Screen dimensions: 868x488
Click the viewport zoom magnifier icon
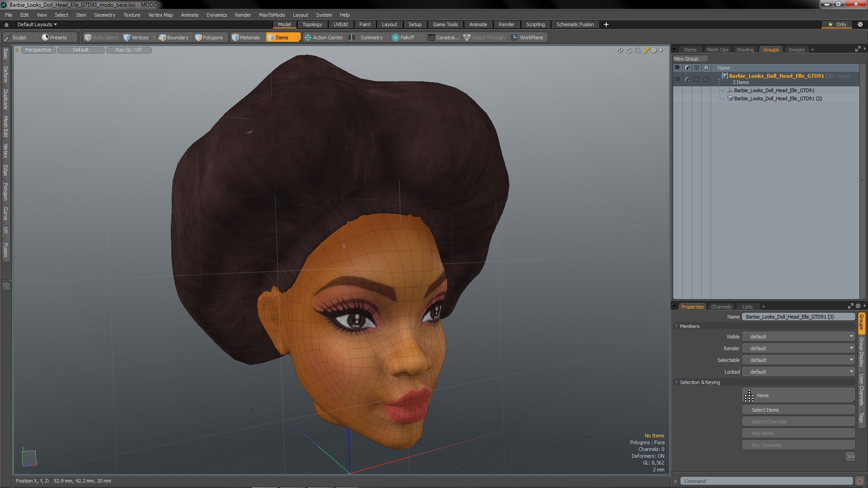(x=637, y=50)
